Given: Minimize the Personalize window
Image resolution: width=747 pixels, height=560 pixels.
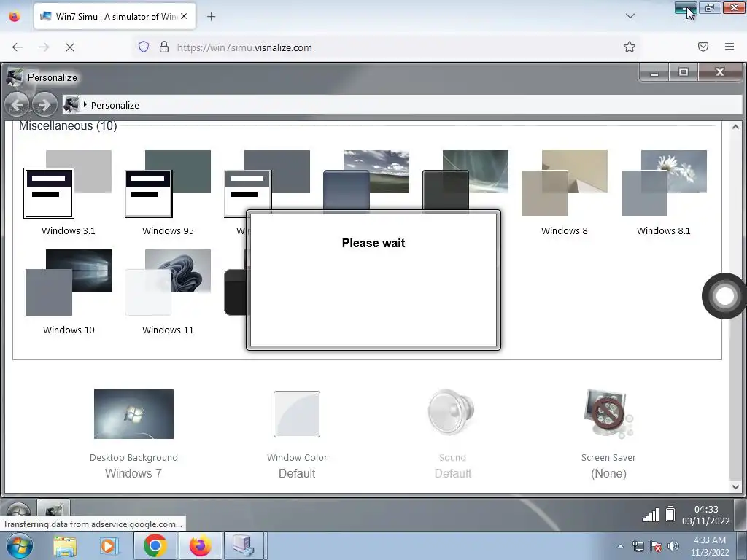Looking at the screenshot, I should pos(654,72).
